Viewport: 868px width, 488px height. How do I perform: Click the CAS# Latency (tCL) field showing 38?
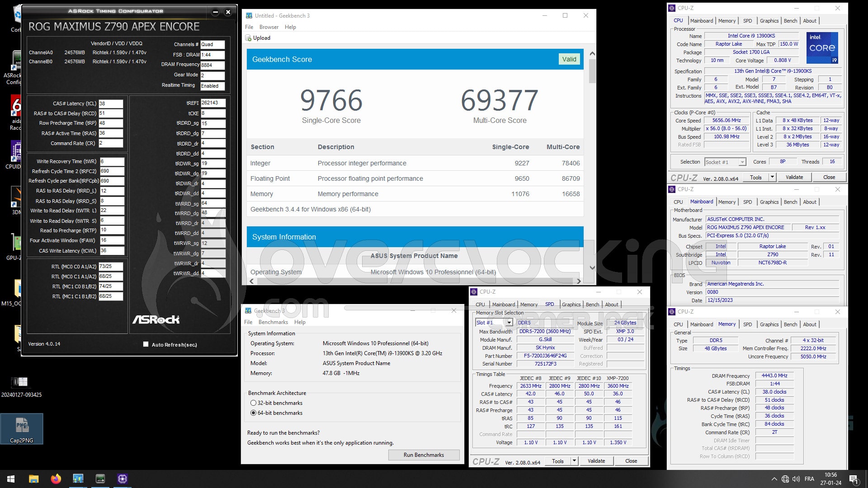click(111, 103)
